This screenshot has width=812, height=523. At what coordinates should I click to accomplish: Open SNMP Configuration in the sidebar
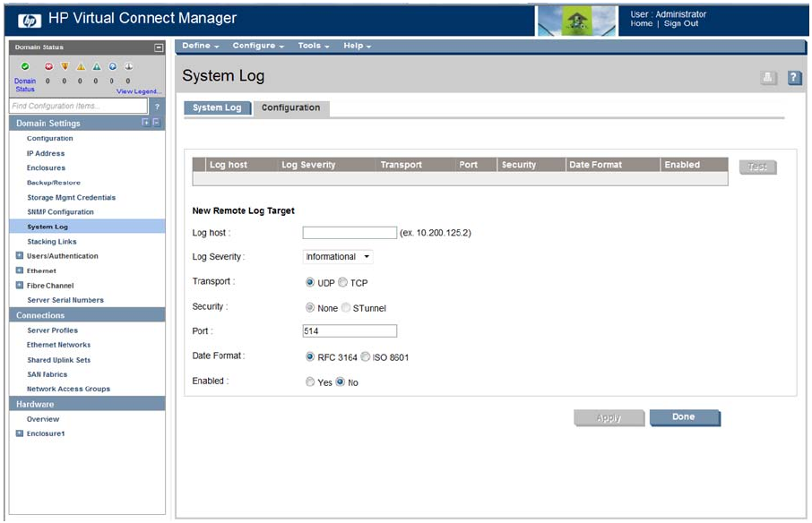click(x=60, y=212)
